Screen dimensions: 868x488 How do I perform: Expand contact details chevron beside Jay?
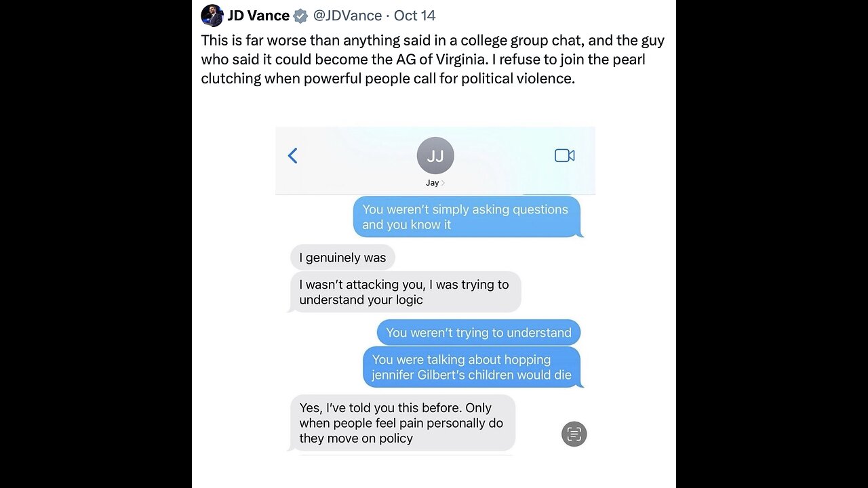[x=443, y=183]
